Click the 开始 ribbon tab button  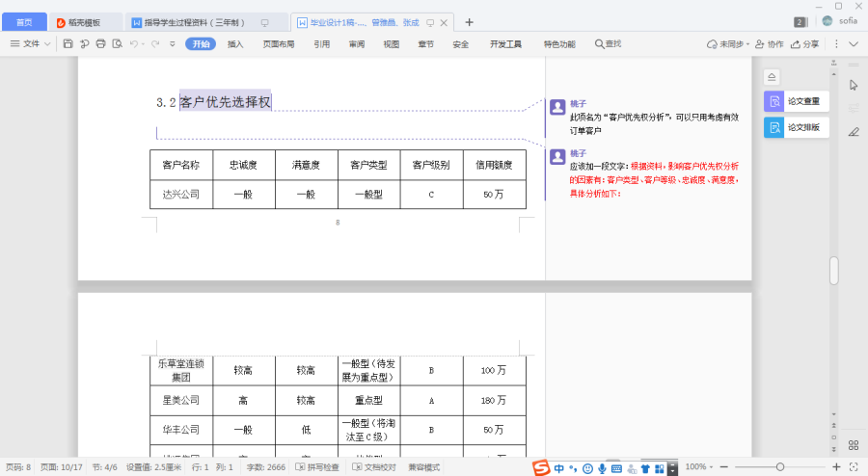(201, 44)
